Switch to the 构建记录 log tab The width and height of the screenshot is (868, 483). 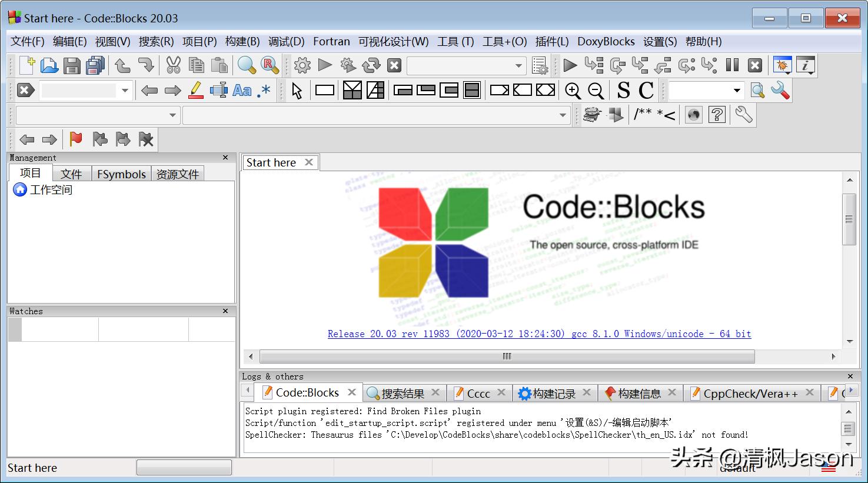click(554, 393)
